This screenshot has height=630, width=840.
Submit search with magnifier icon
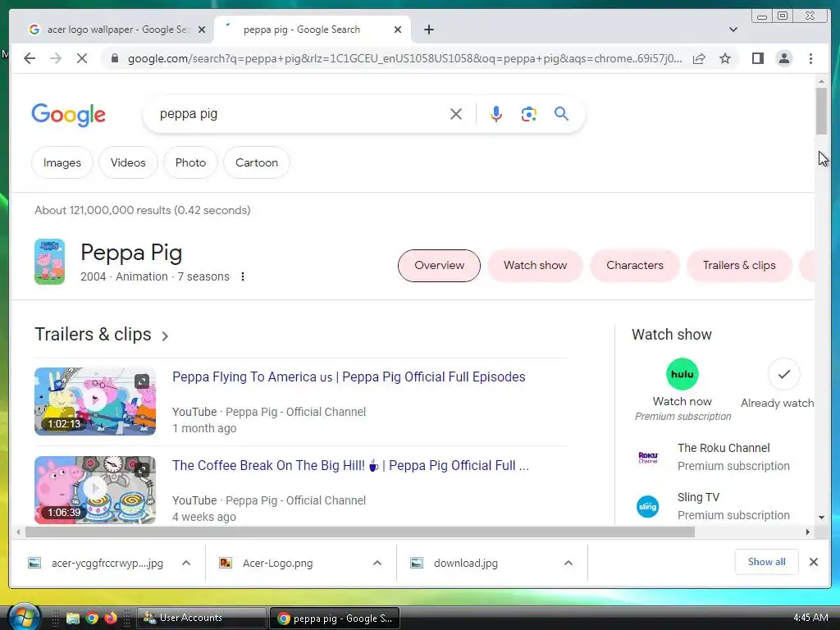click(561, 113)
